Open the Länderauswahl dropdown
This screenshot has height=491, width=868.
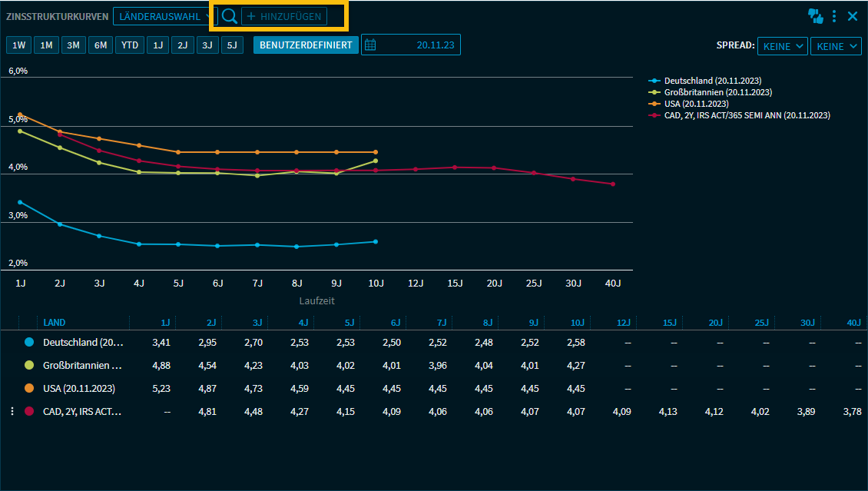[164, 16]
